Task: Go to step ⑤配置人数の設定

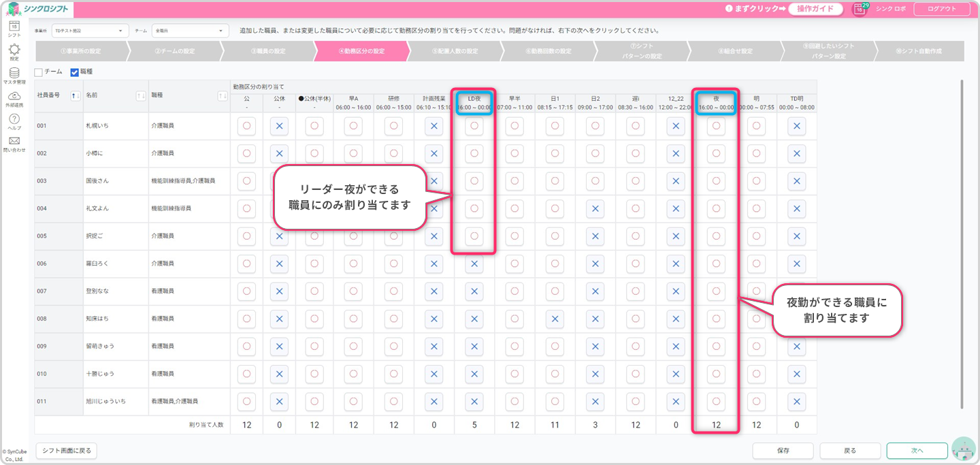Action: [455, 51]
